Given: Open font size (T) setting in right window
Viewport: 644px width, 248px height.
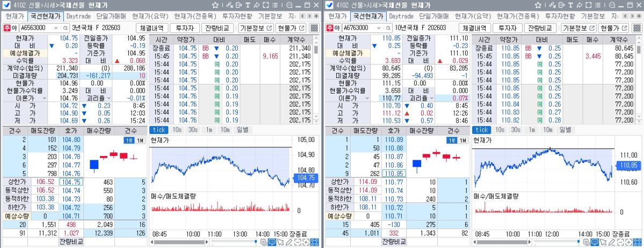Looking at the screenshot, I should tap(570, 5).
